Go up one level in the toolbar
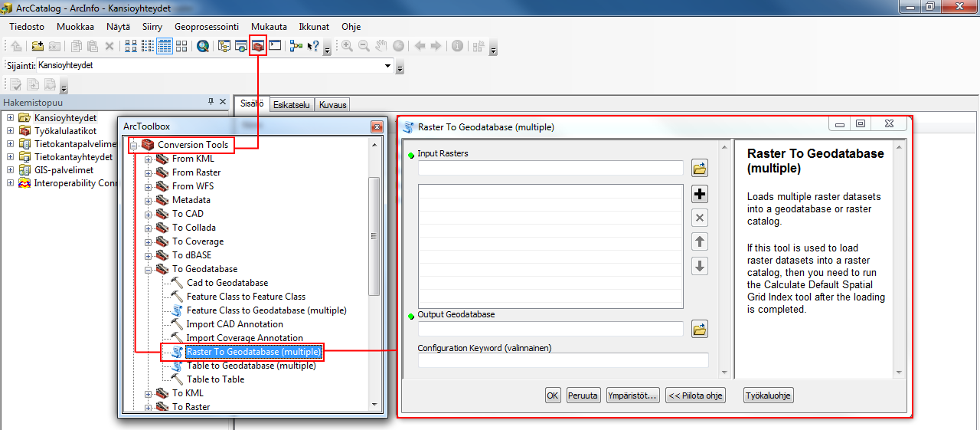Viewport: 980px width, 430px height. pos(16,46)
